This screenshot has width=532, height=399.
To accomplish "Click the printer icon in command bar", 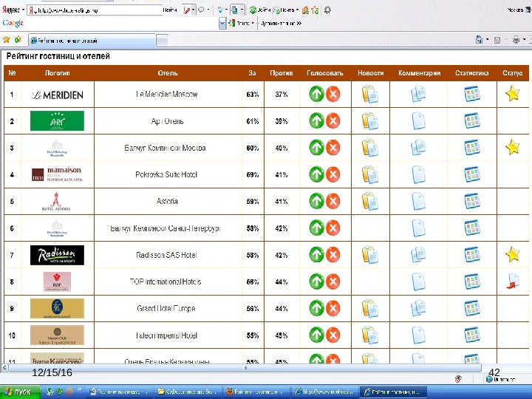I will pos(516,40).
